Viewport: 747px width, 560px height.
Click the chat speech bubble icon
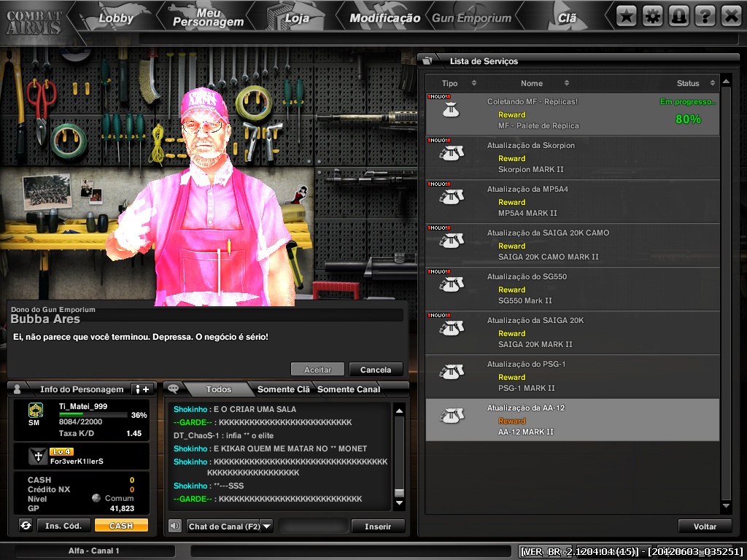click(x=173, y=389)
